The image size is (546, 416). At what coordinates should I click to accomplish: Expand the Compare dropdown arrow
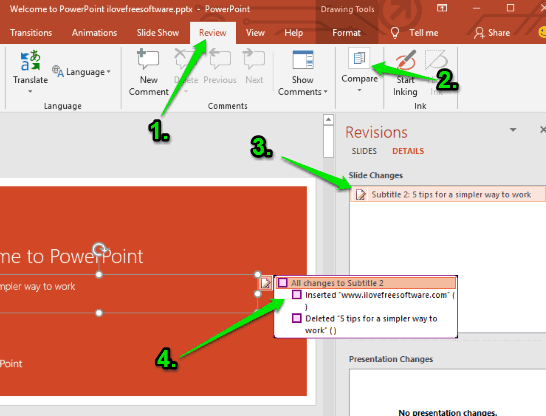(x=359, y=90)
